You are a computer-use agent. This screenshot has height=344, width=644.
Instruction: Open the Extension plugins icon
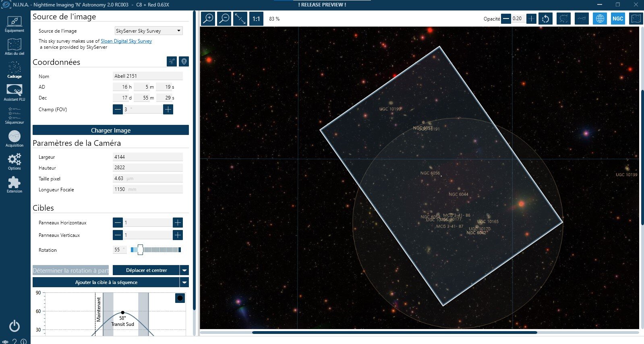pos(14,185)
